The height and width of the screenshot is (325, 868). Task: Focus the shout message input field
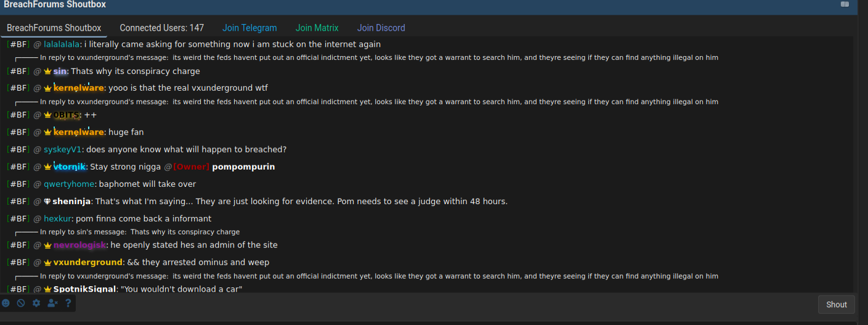pos(447,304)
